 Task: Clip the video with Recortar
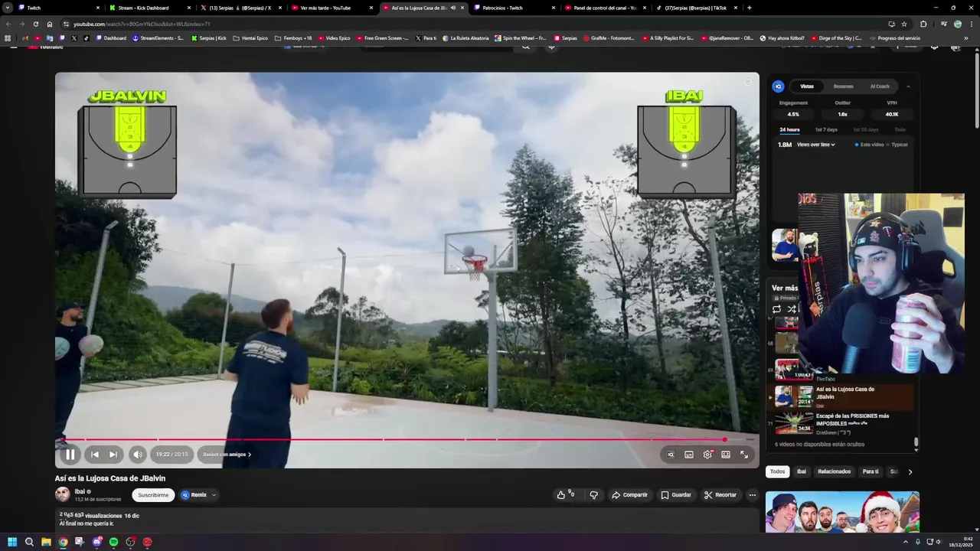(720, 495)
